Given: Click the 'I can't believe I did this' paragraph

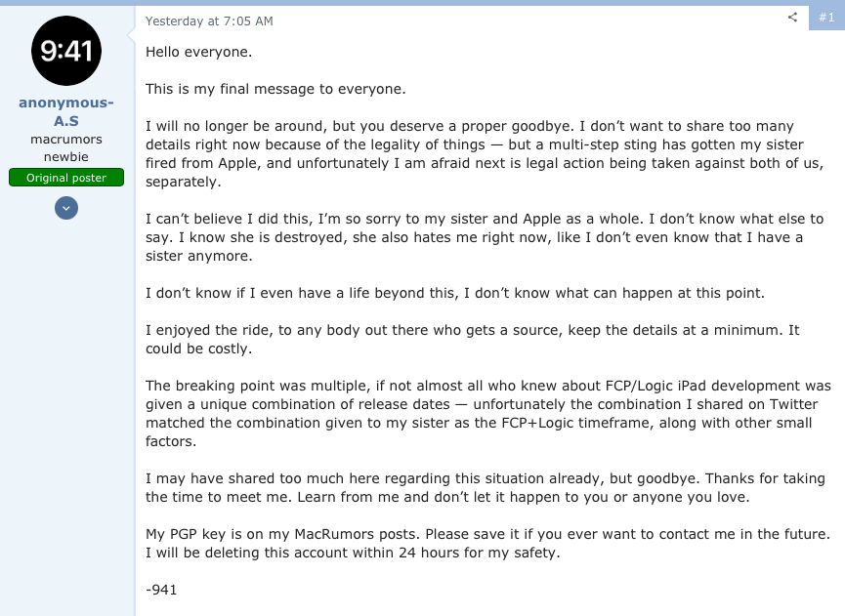Looking at the screenshot, I should click(485, 237).
